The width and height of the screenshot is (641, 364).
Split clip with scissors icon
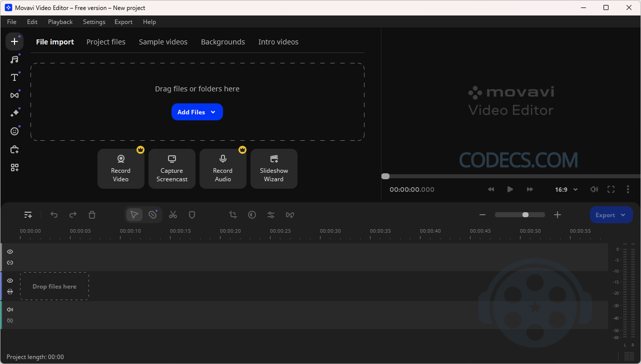(x=173, y=215)
